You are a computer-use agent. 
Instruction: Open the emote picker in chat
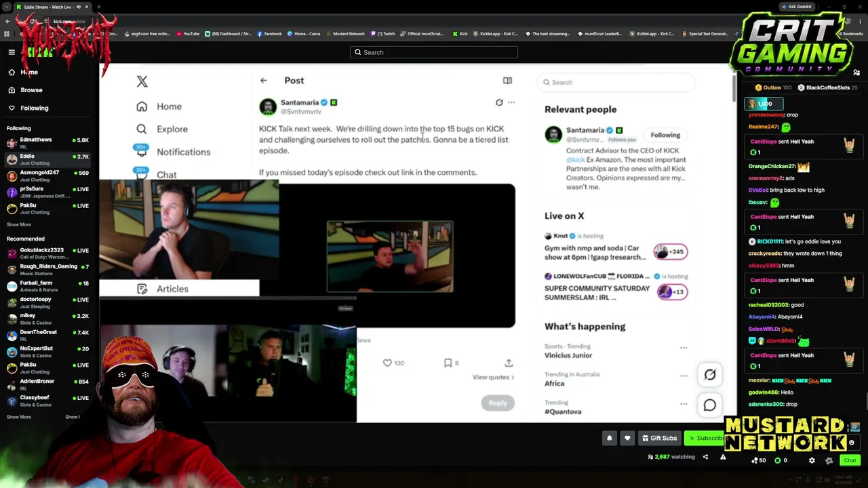tap(852, 442)
